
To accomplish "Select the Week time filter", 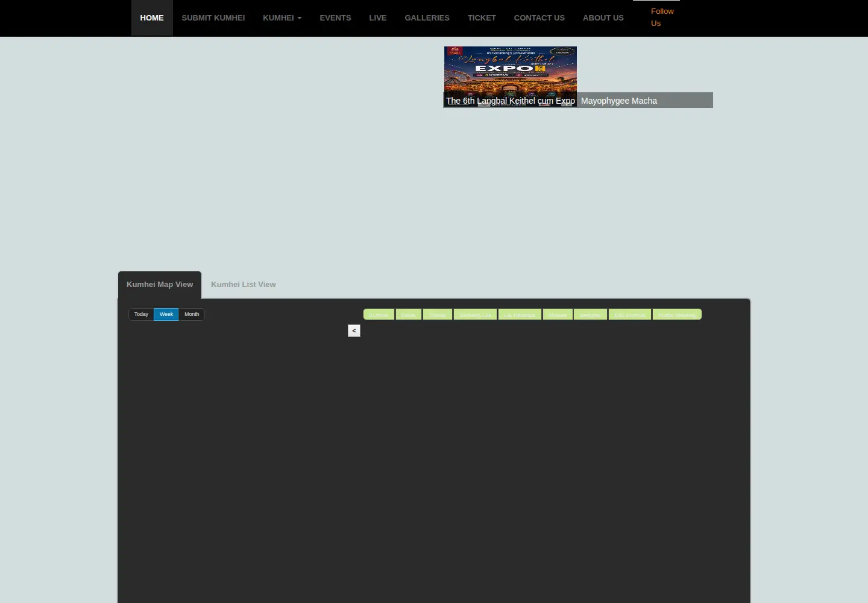I will pos(166,314).
